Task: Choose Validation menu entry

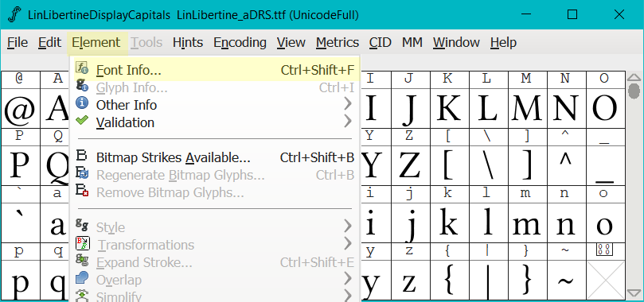Action: pos(215,122)
